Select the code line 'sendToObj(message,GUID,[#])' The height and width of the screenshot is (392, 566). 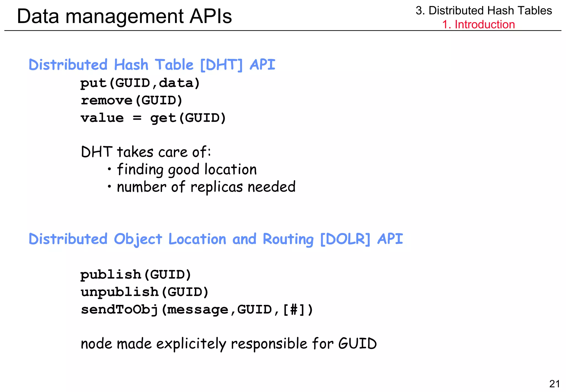coord(197,310)
